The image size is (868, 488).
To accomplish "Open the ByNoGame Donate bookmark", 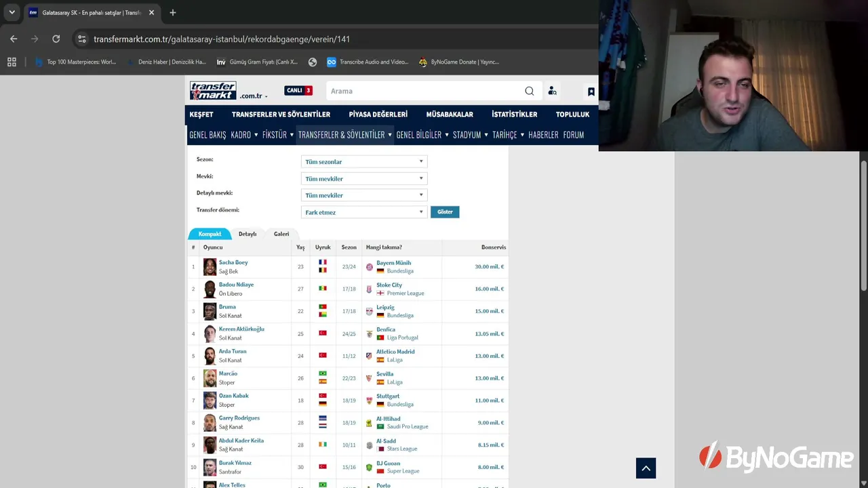I will 459,62.
